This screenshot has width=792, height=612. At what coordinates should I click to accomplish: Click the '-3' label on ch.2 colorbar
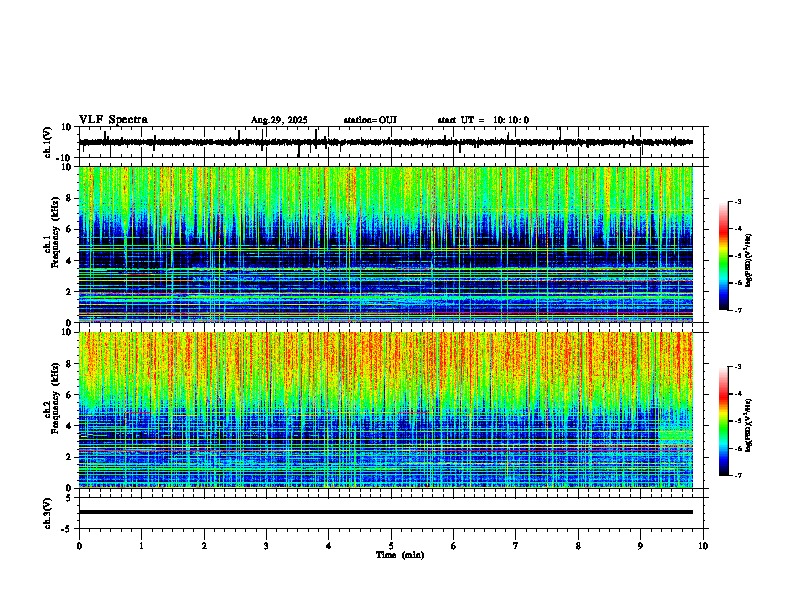[x=738, y=367]
